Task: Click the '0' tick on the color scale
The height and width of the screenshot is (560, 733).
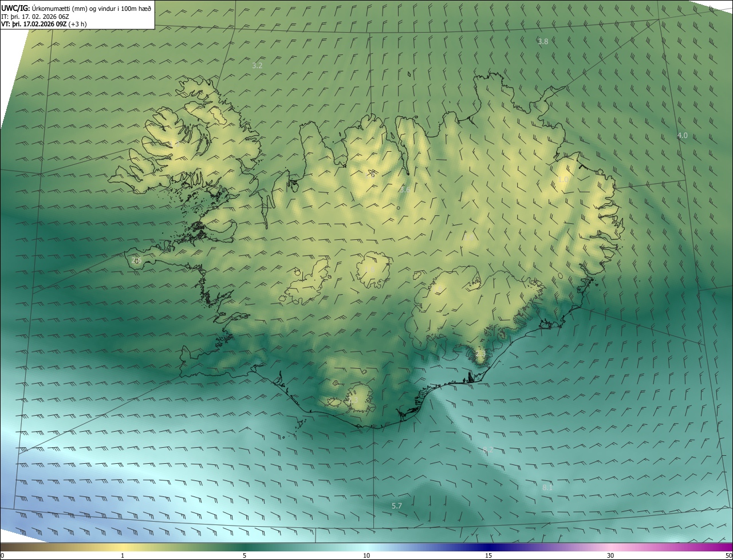Action: click(2, 556)
